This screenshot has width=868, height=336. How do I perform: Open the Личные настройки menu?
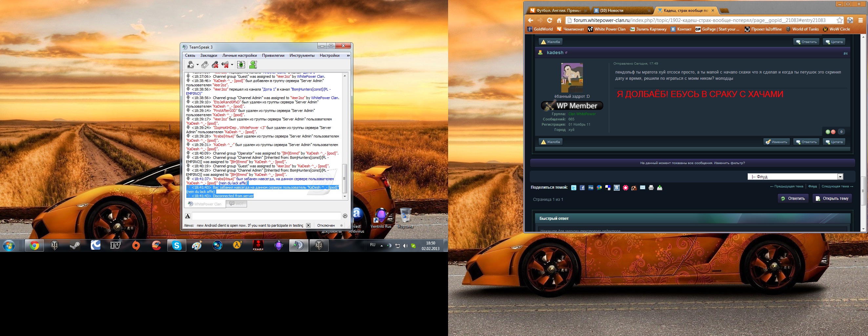tap(239, 55)
